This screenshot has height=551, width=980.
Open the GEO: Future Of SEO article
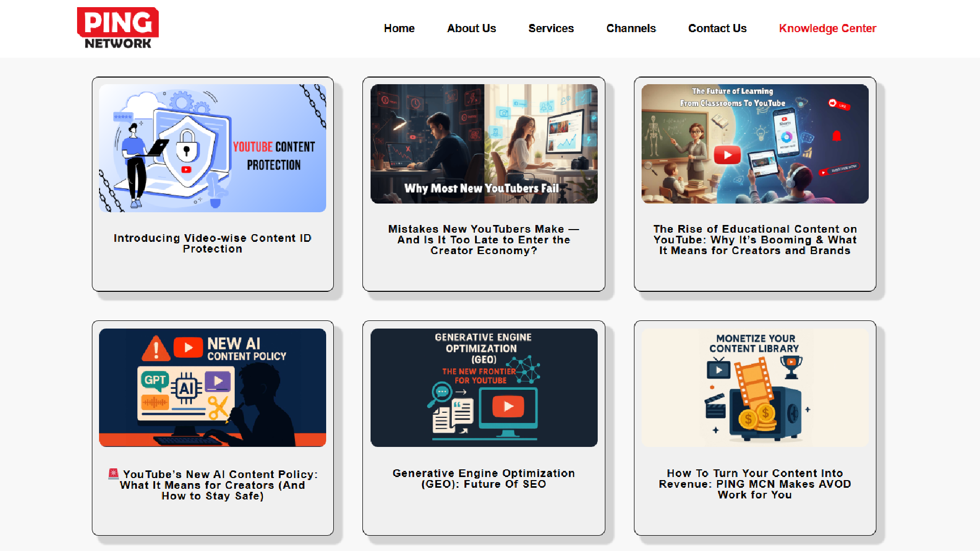coord(484,479)
